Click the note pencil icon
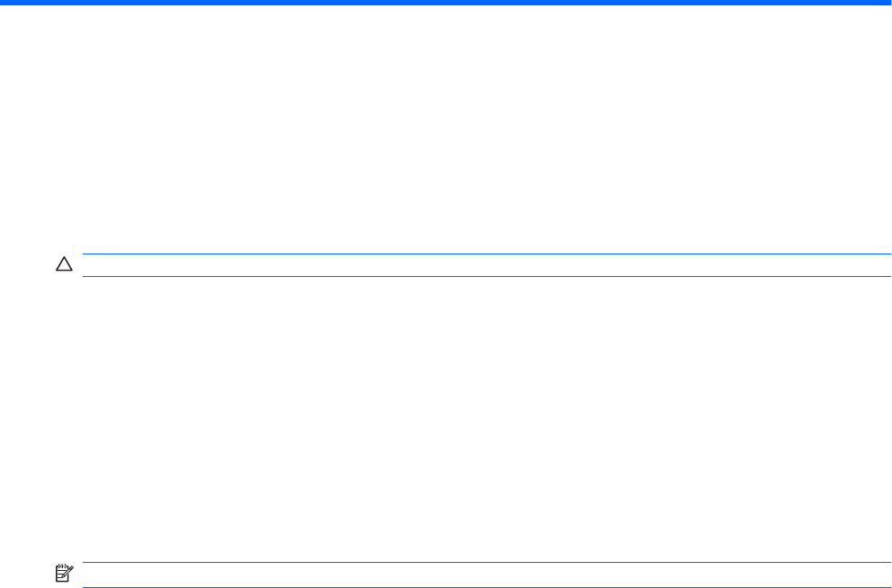 pyautogui.click(x=63, y=572)
